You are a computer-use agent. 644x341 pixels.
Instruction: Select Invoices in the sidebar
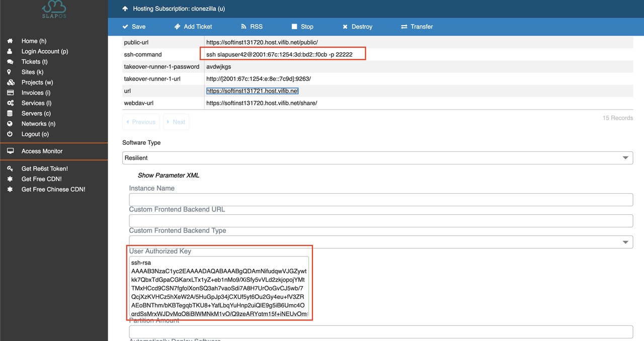click(x=36, y=93)
